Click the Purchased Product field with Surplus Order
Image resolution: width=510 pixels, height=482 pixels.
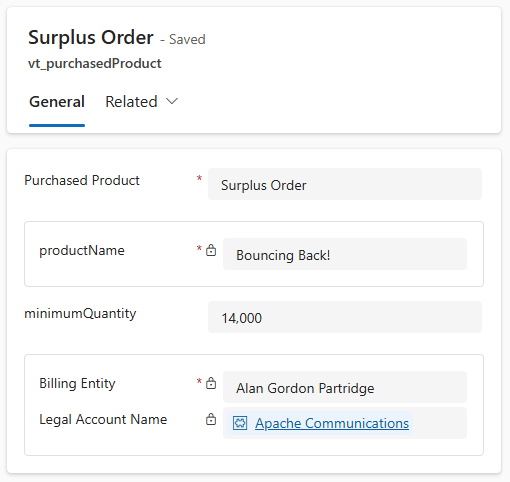click(x=345, y=184)
